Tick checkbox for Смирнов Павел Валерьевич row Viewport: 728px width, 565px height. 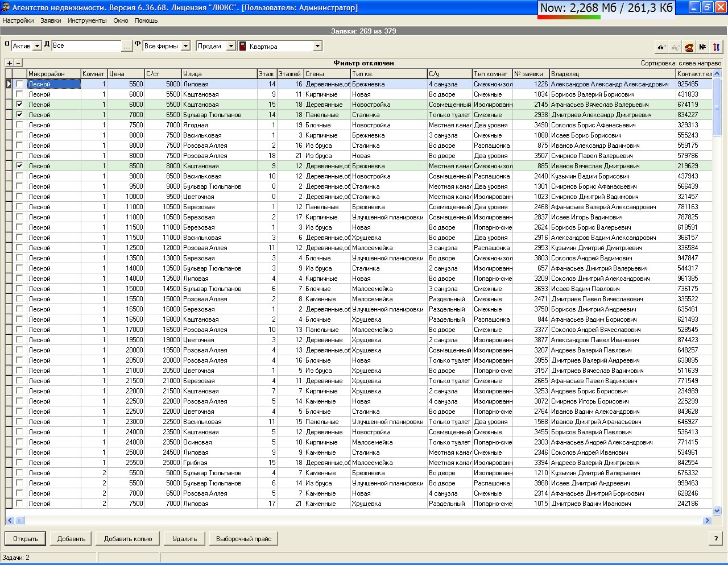(20, 156)
